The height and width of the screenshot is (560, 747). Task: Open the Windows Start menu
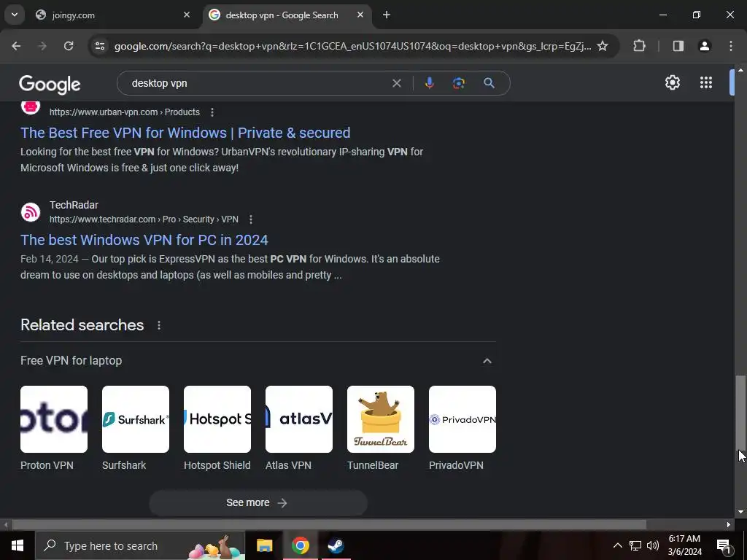coord(18,545)
